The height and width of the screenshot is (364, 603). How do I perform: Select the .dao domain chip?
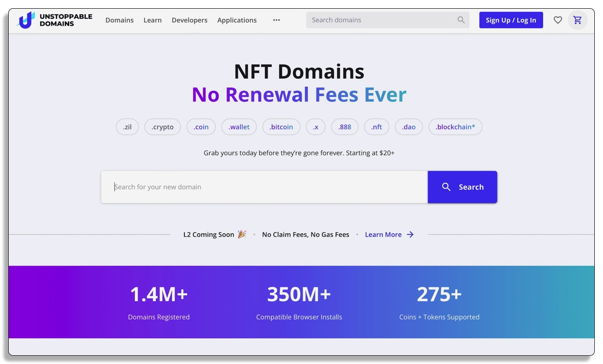pyautogui.click(x=409, y=127)
